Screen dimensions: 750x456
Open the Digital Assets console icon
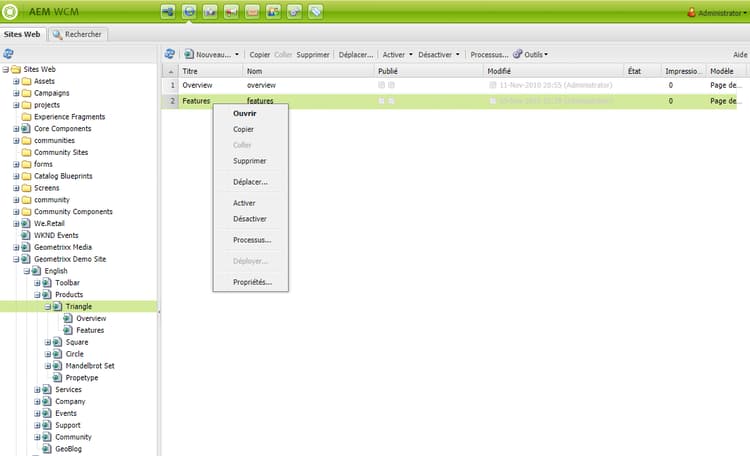point(210,11)
